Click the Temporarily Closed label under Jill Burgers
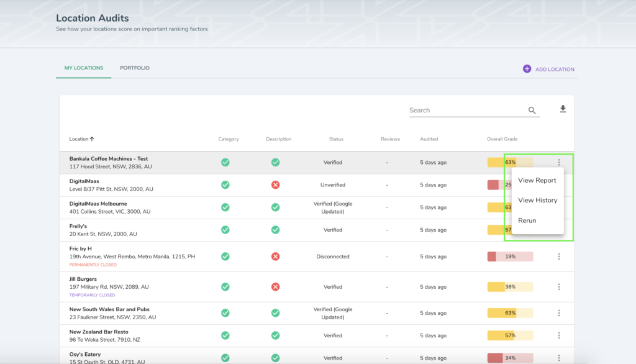This screenshot has height=364, width=636. (x=92, y=295)
